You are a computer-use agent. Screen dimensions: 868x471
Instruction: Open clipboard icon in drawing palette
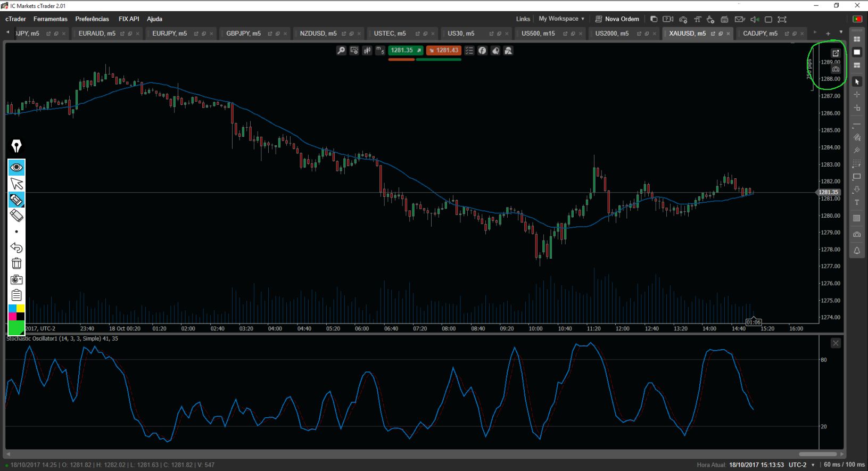16,295
